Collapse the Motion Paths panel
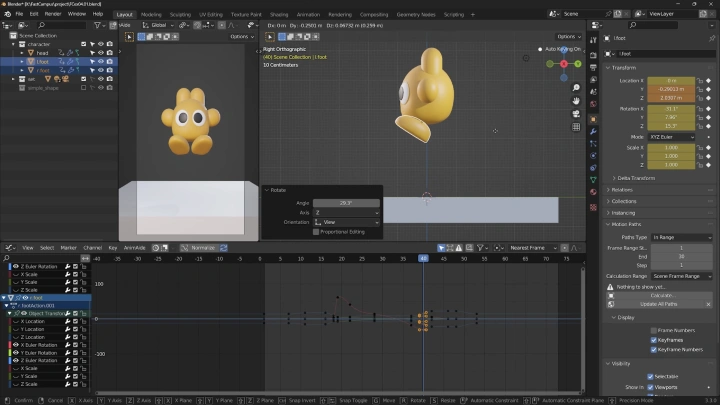 pos(624,225)
